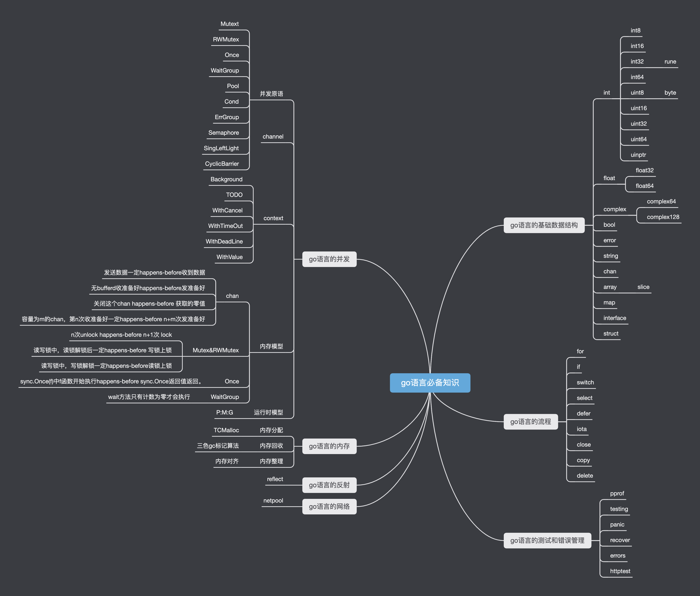Viewport: 700px width, 596px height.
Task: Click the 'go语言的并发' node
Action: click(330, 259)
